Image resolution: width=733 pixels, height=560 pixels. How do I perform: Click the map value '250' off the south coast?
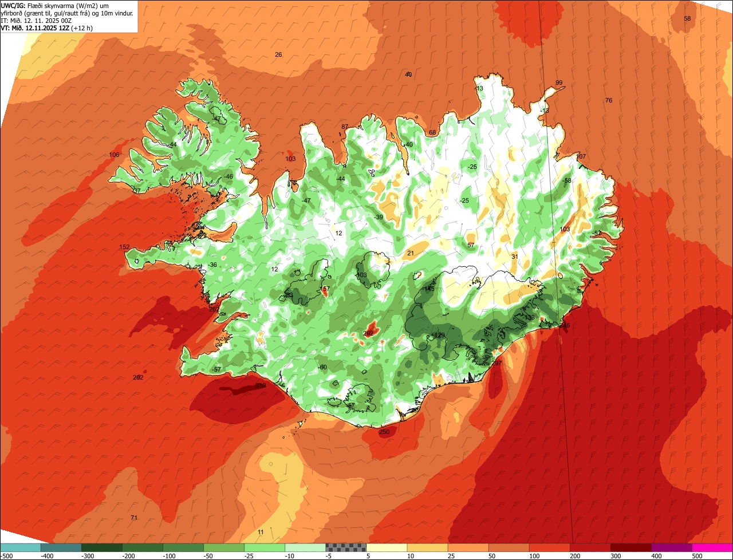pos(384,432)
